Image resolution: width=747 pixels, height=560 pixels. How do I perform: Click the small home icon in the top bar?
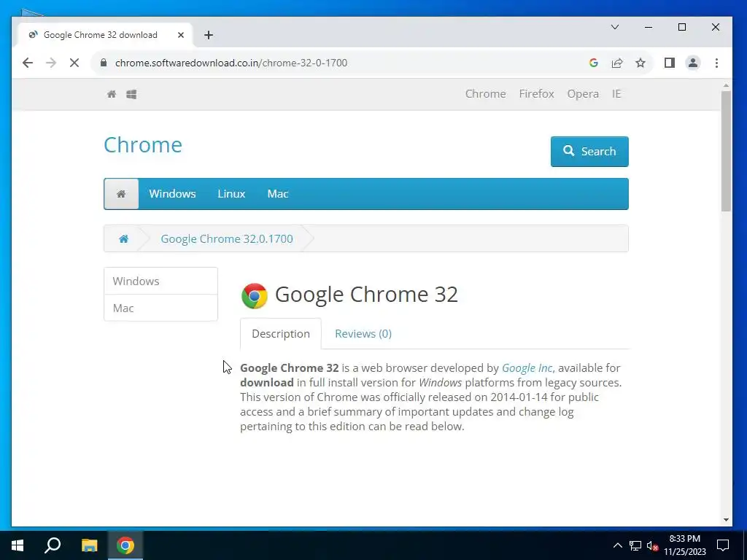click(112, 94)
